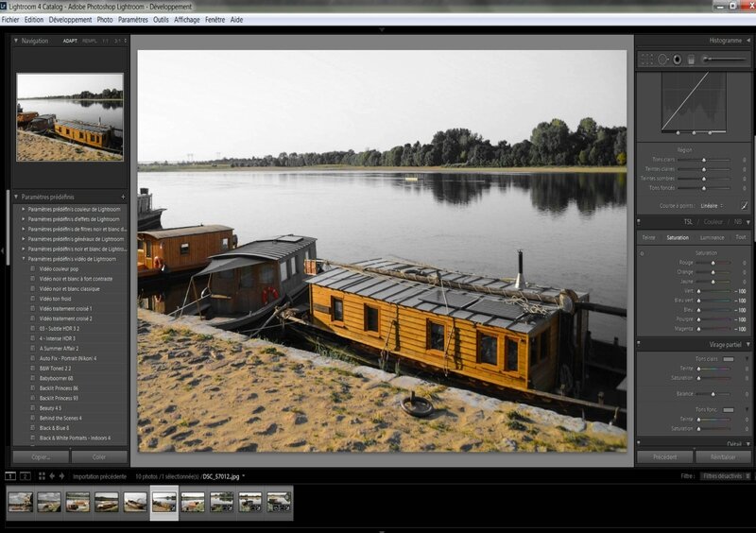Click the Rouge saturation slider
Screen dimensions: 756x533
click(713, 263)
